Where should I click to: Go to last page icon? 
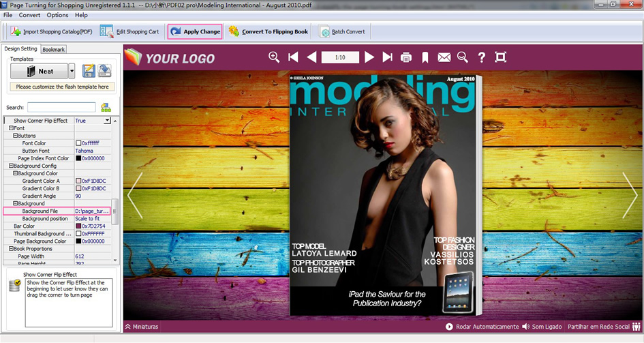(387, 57)
